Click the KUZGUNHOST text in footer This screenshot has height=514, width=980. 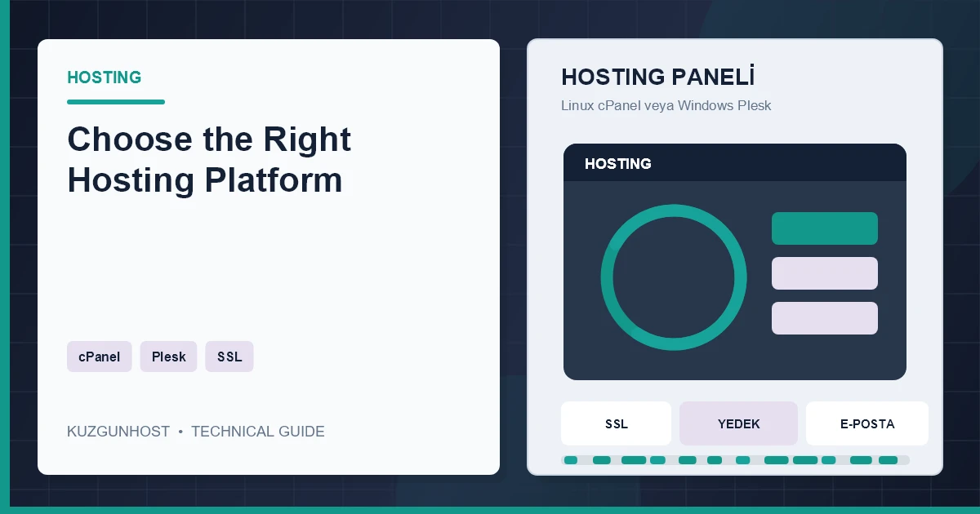118,432
